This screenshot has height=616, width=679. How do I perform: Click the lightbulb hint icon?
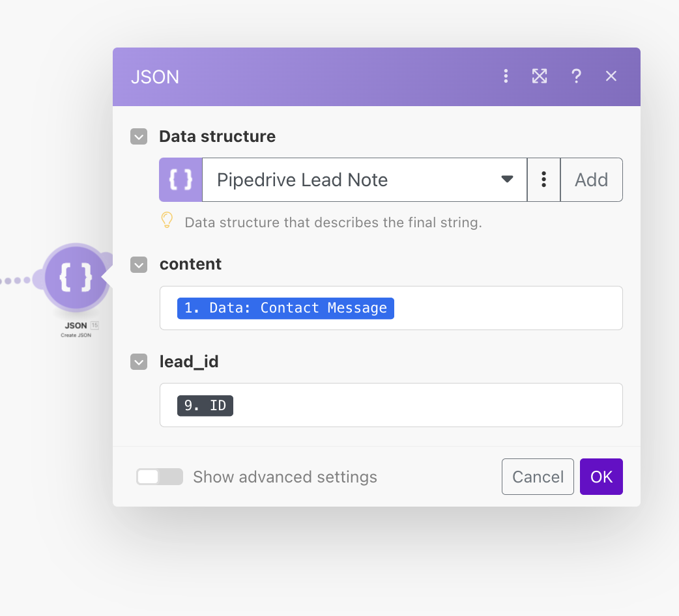tap(167, 220)
